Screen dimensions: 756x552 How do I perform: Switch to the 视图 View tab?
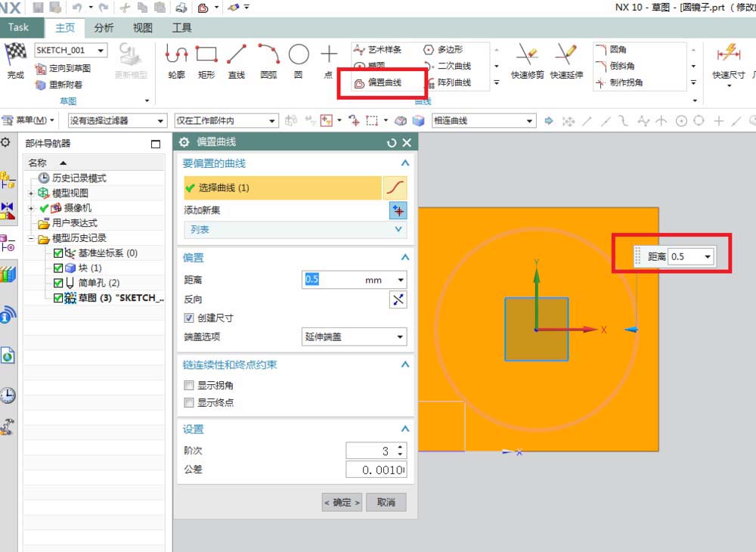[x=143, y=27]
